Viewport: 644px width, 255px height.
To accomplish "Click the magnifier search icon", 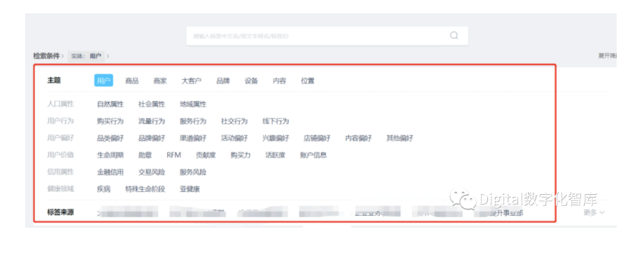I will pos(454,35).
